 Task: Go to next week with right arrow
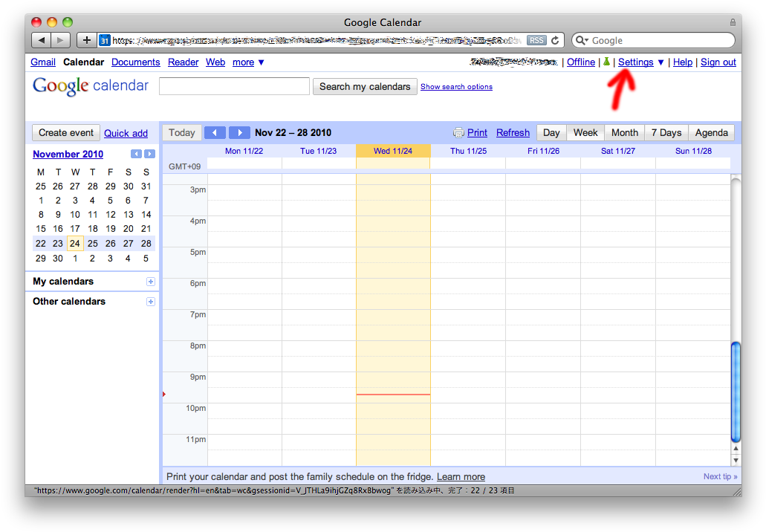coord(239,132)
